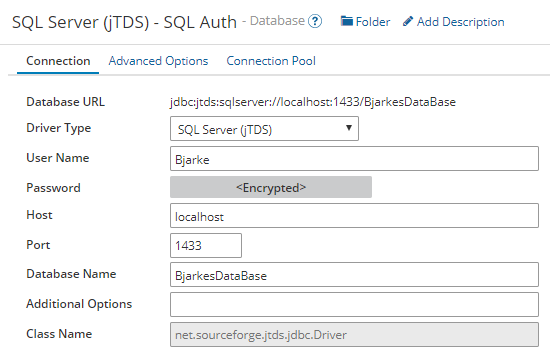The width and height of the screenshot is (550, 360).
Task: Click the 'Additional Options' label
Action: click(x=79, y=304)
